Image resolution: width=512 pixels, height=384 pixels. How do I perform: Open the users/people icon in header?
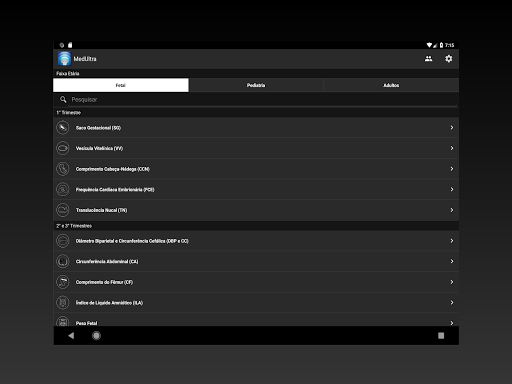click(428, 59)
